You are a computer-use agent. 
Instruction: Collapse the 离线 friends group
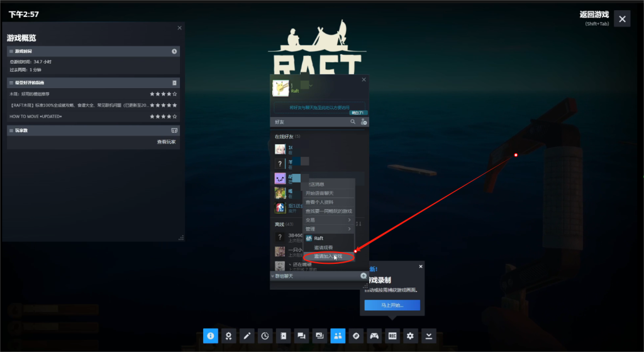coord(284,224)
